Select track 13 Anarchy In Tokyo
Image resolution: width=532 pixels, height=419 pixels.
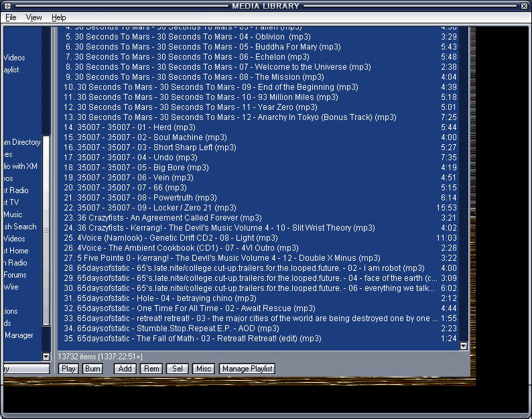click(x=259, y=117)
